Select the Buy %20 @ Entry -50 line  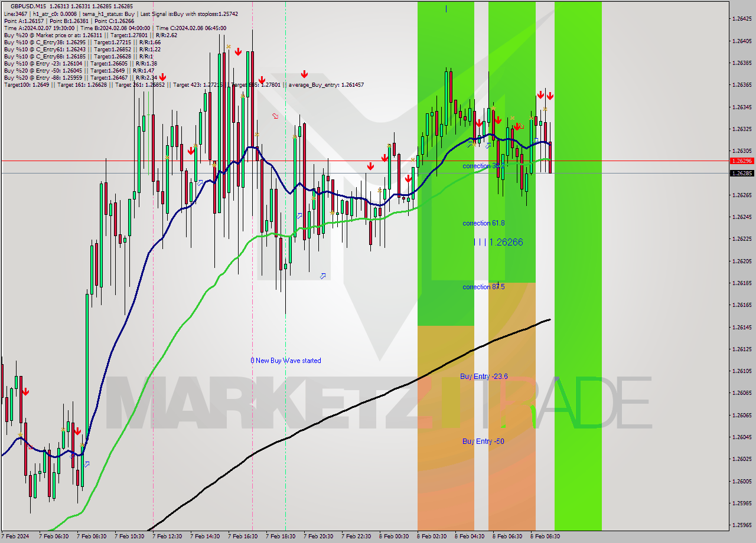79,70
